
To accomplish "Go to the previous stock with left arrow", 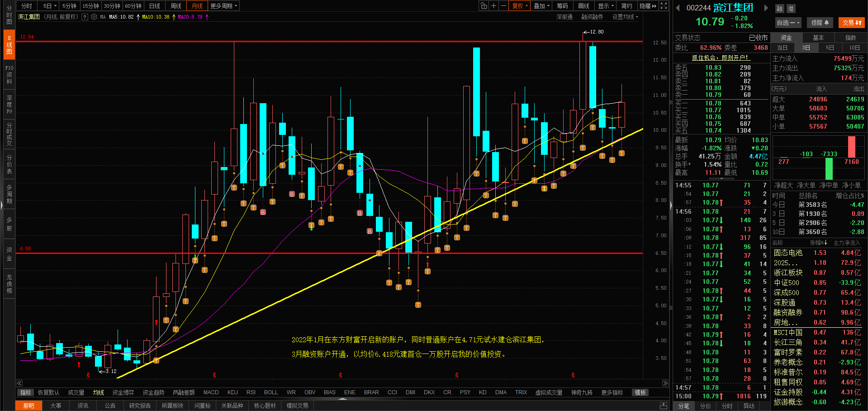I will pyautogui.click(x=678, y=8).
